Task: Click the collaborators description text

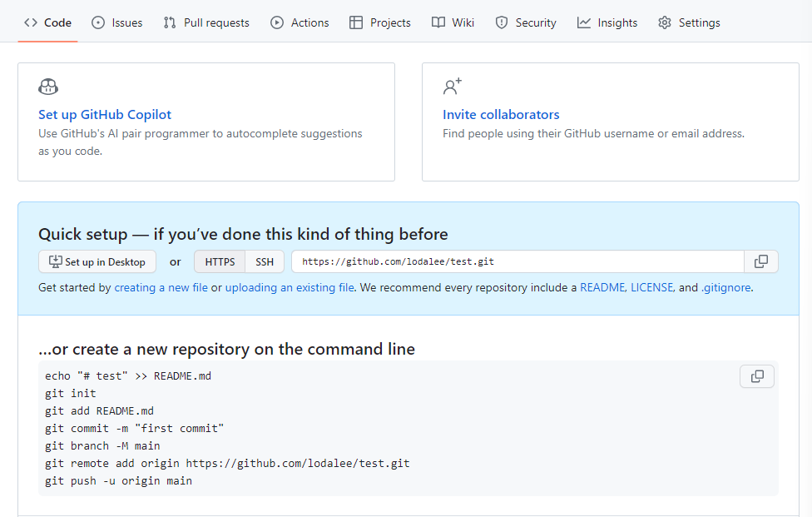Action: click(593, 134)
